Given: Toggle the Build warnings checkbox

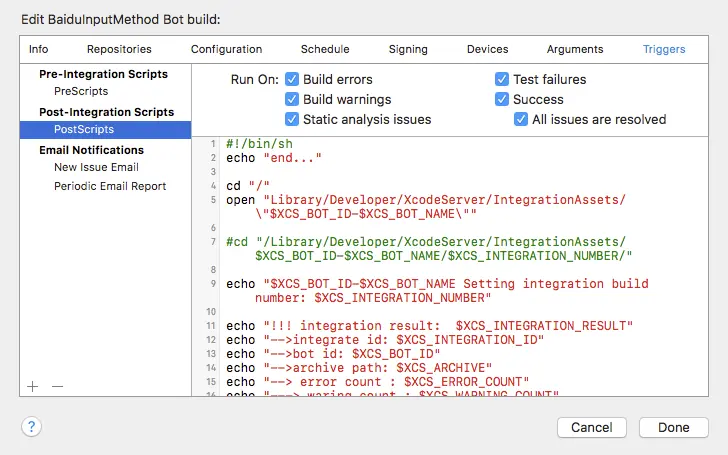Looking at the screenshot, I should tap(292, 99).
